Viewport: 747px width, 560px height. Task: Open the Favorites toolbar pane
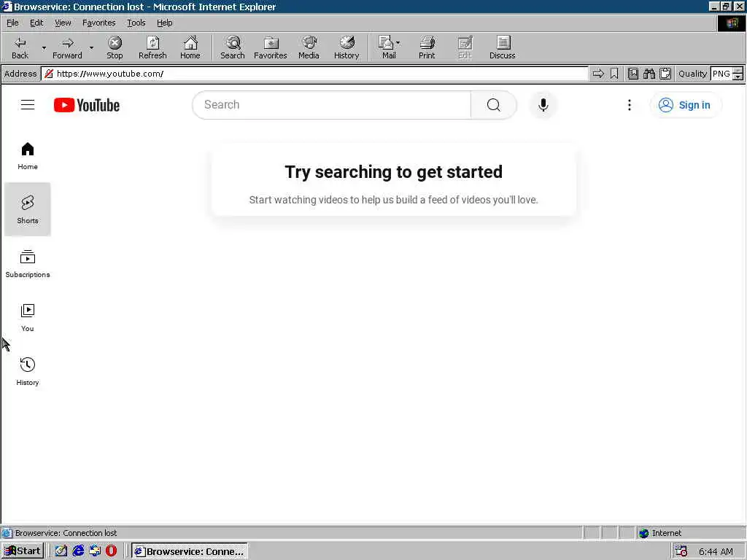coord(271,47)
